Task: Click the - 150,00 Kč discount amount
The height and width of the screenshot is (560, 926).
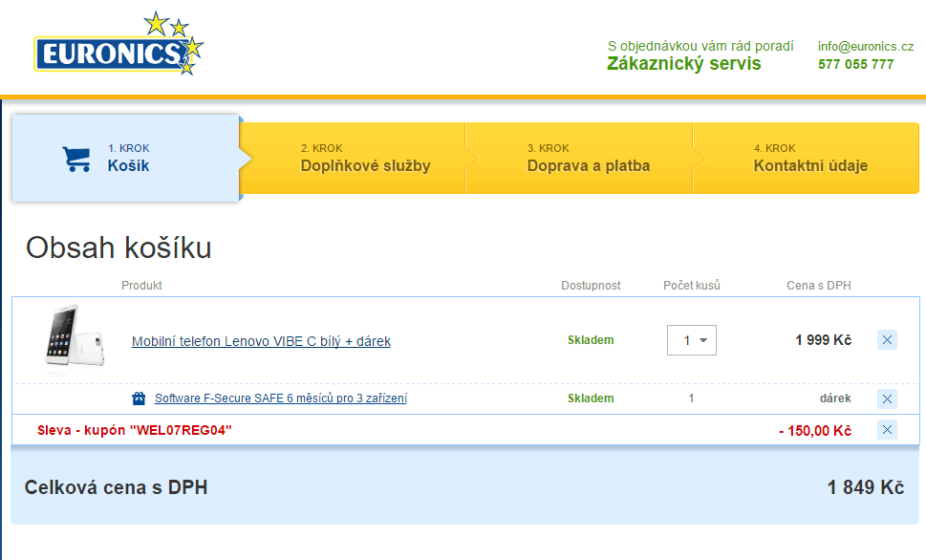Action: point(815,431)
